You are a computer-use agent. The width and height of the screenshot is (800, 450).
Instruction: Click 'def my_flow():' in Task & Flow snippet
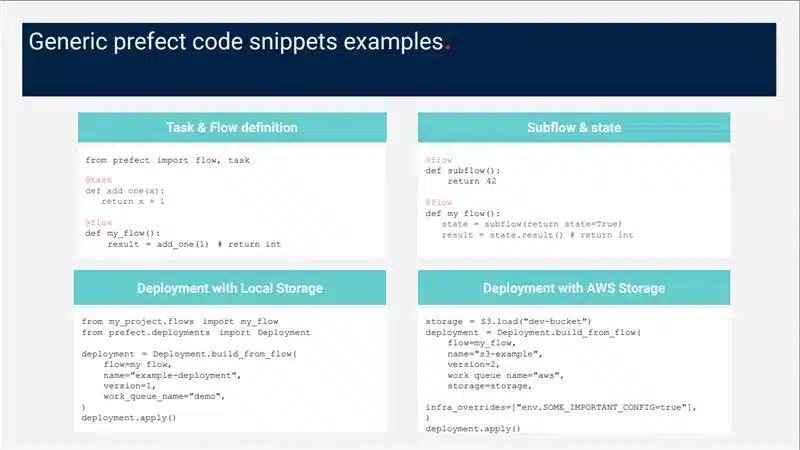[x=122, y=233]
